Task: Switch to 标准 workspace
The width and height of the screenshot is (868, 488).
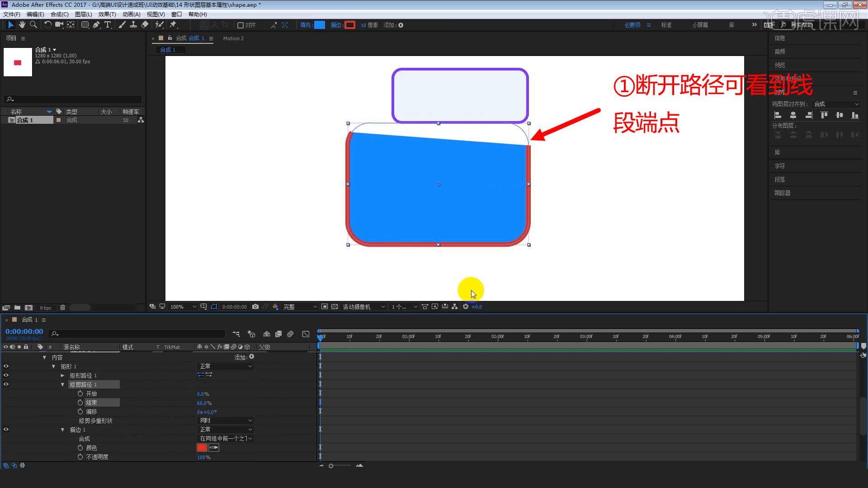Action: [x=666, y=25]
